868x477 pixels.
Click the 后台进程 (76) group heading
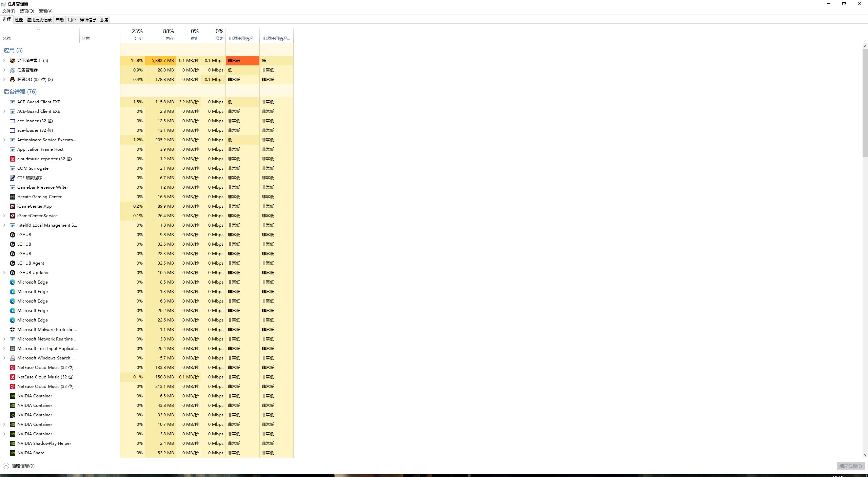(x=20, y=92)
